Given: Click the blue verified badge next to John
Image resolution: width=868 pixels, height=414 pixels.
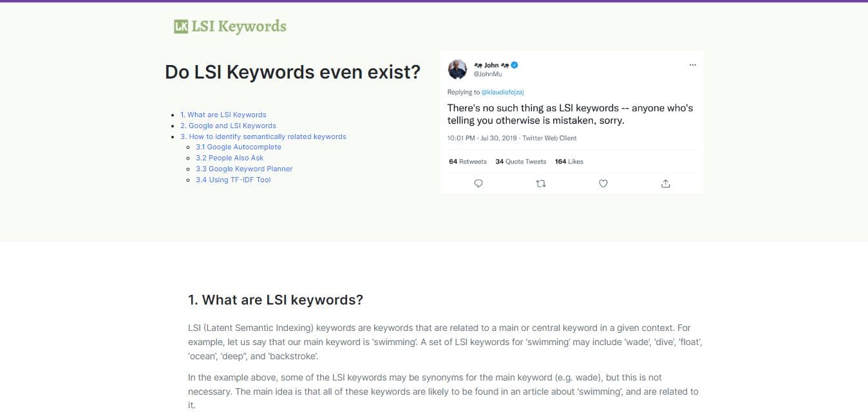Looking at the screenshot, I should (x=513, y=64).
